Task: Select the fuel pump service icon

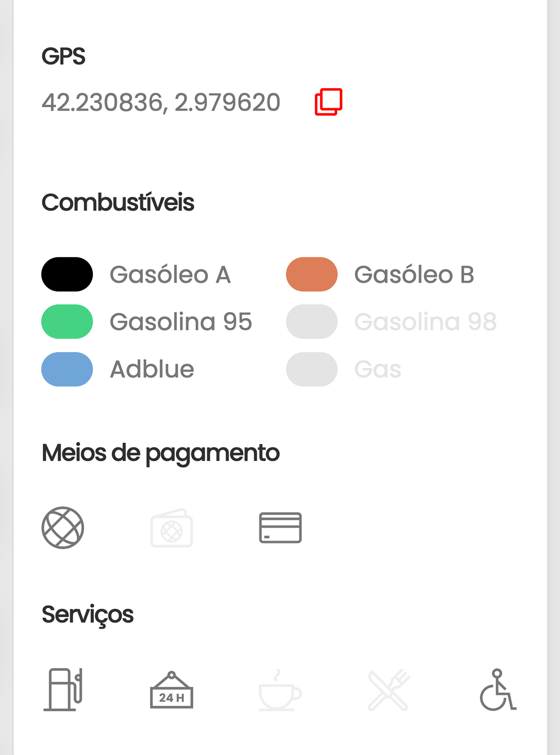Action: click(64, 689)
